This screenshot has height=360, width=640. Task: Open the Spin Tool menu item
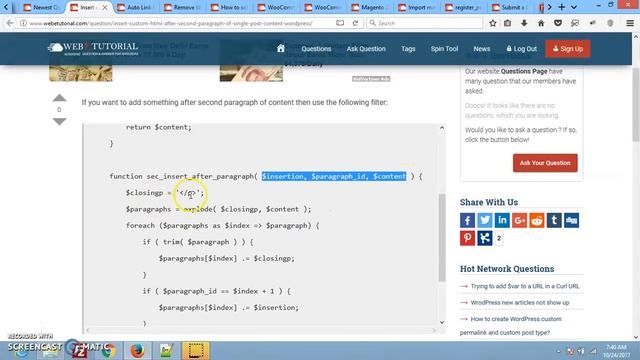coord(444,49)
